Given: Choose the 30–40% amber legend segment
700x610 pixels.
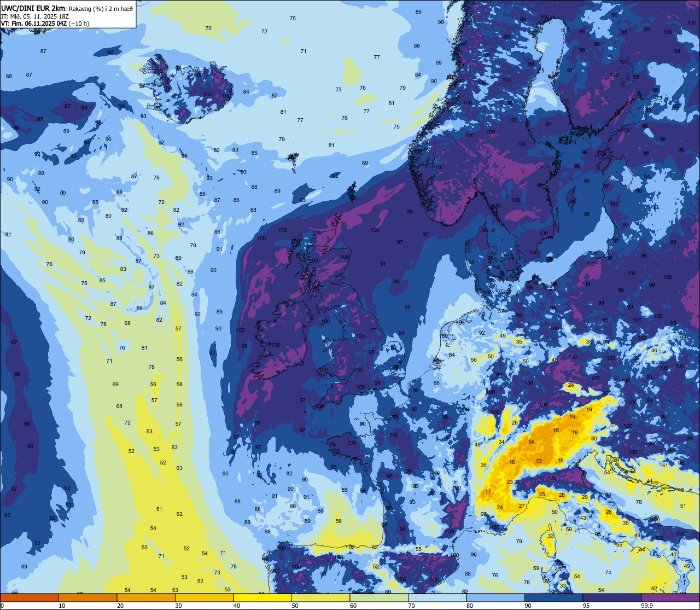Looking at the screenshot, I should point(204,598).
